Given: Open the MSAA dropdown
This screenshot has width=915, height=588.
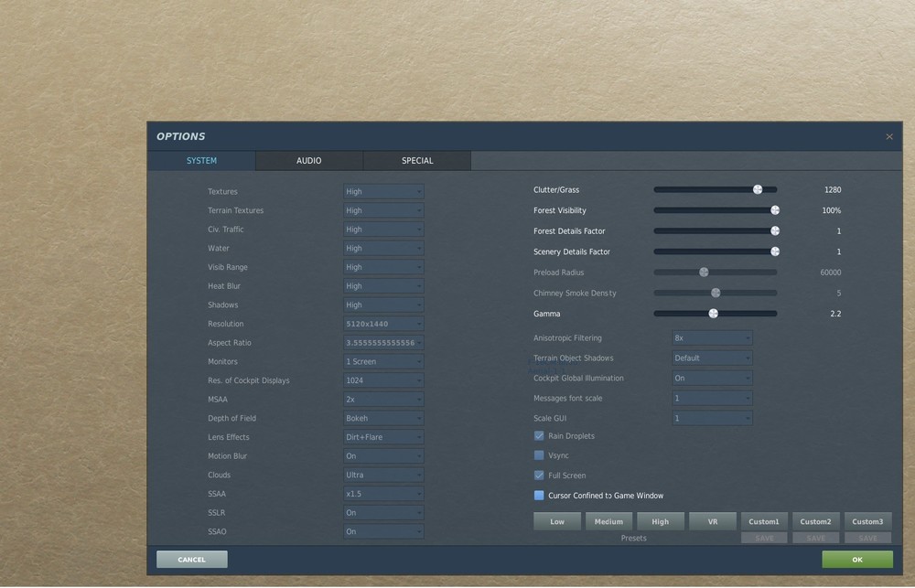Looking at the screenshot, I should [382, 399].
